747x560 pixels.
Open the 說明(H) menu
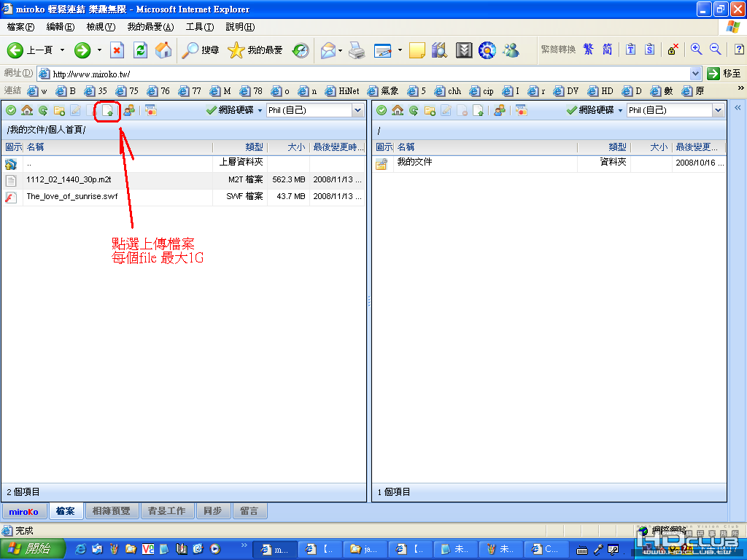240,27
